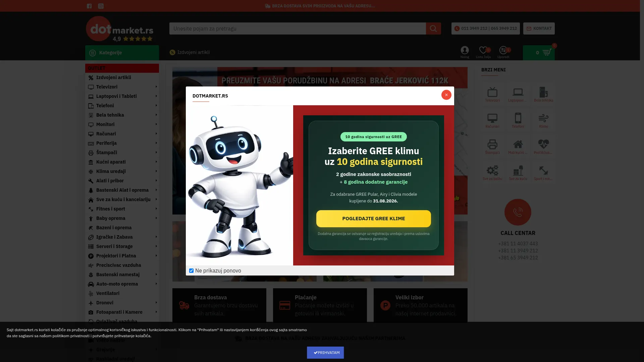Open Sve za kuću quick icon

(518, 173)
